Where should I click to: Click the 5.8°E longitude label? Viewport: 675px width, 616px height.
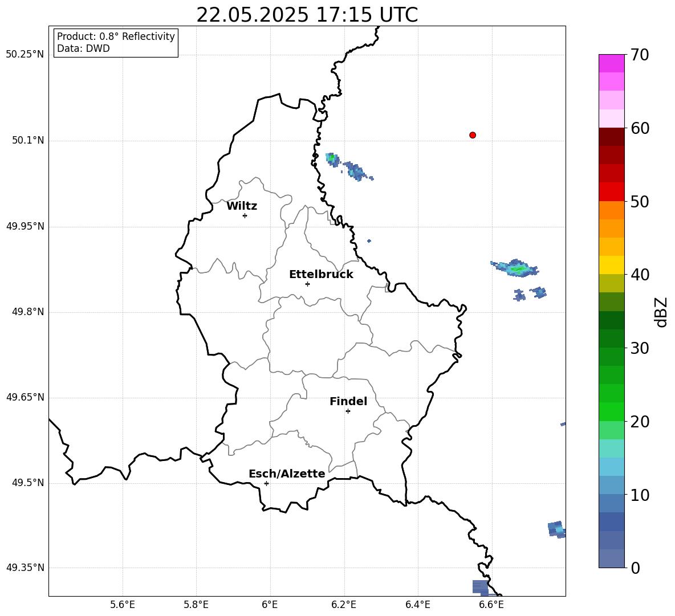(196, 605)
